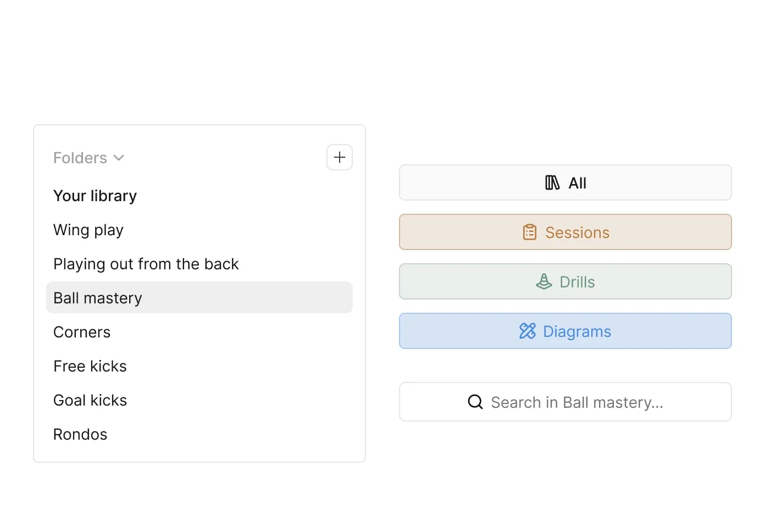Screen dimensions: 765x532
Task: Open Playing out from the back folder
Action: pyautogui.click(x=146, y=264)
